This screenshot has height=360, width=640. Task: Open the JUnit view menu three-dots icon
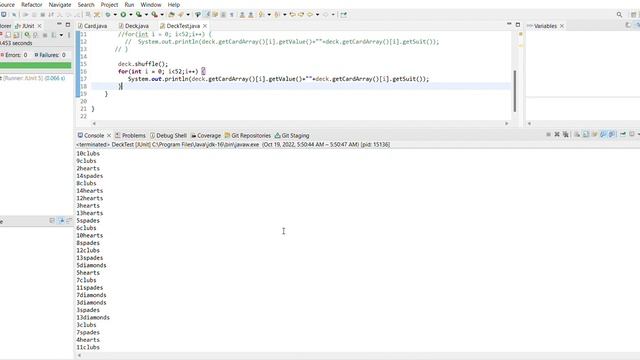click(69, 35)
